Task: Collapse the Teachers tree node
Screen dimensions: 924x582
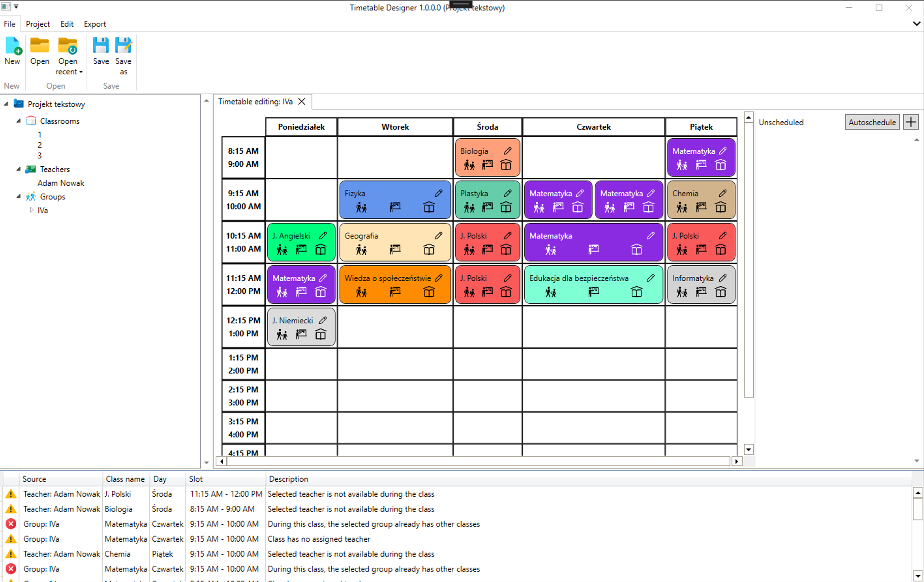Action: click(19, 169)
